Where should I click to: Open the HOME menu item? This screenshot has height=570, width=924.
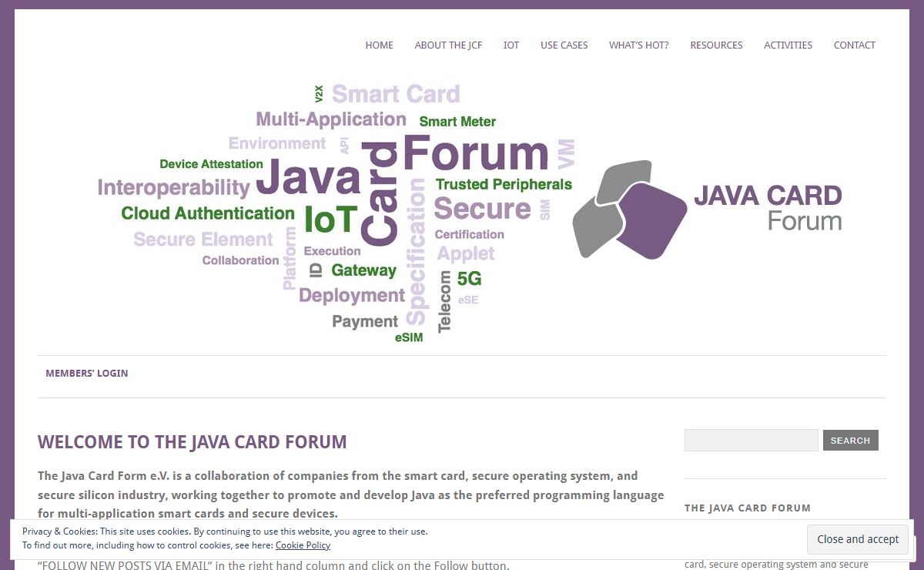379,45
